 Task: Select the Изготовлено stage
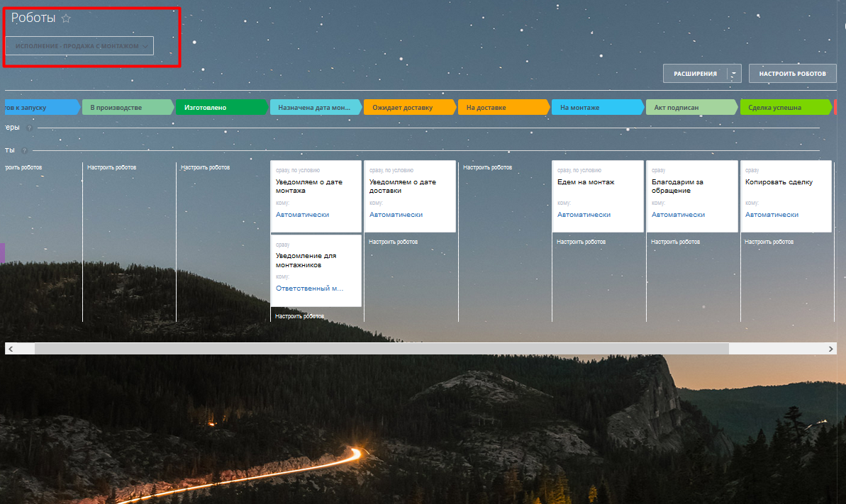point(222,107)
